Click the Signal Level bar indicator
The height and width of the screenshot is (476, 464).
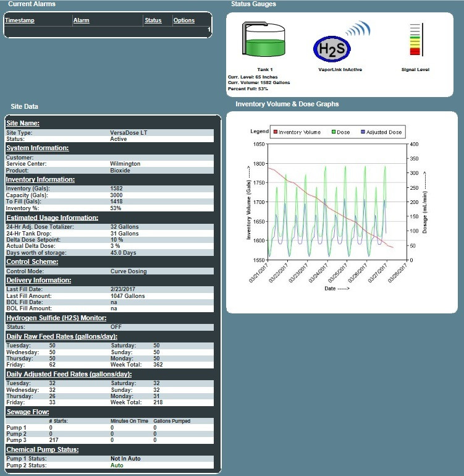[415, 40]
